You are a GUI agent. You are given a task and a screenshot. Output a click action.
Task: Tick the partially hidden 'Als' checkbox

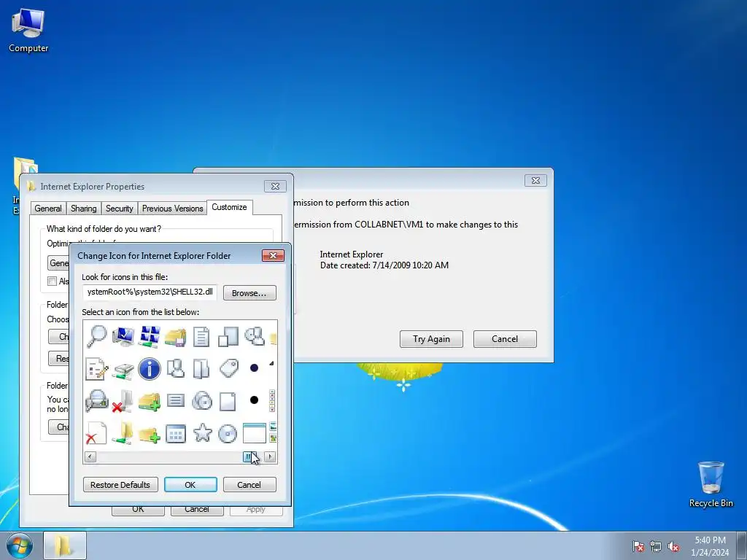[52, 281]
